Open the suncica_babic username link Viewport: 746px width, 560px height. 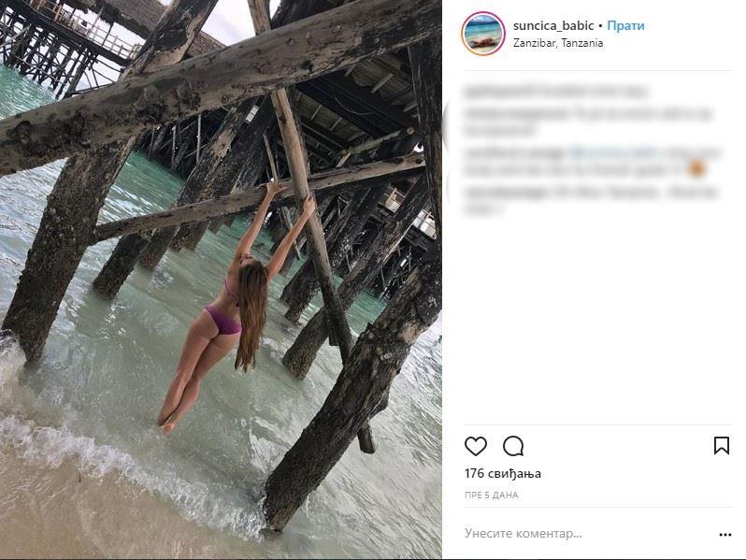click(x=553, y=25)
